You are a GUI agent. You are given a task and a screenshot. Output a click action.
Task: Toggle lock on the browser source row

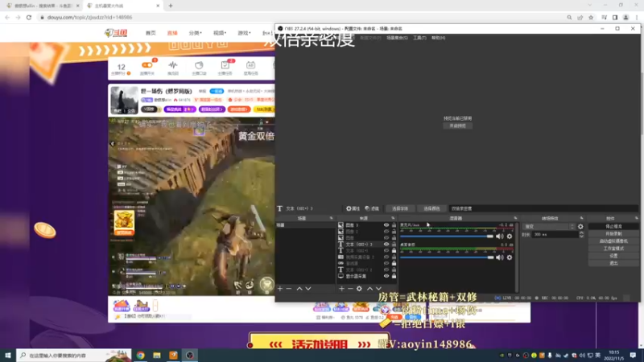394,264
